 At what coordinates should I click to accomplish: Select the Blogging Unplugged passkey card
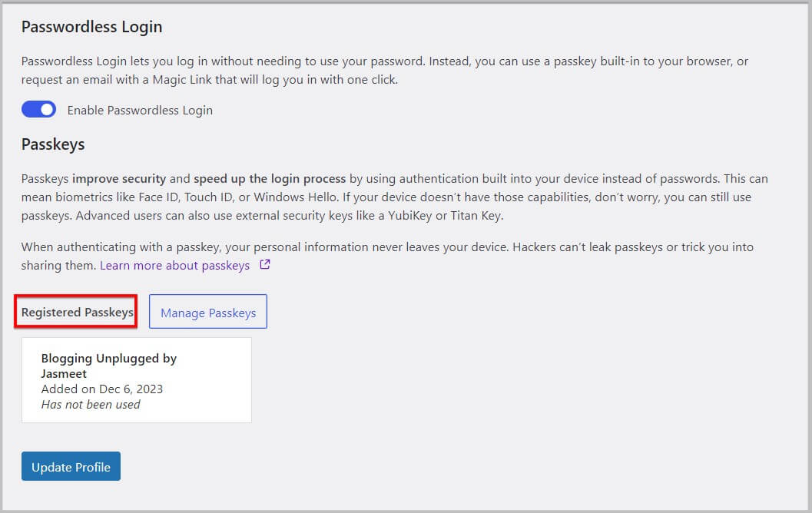click(136, 379)
